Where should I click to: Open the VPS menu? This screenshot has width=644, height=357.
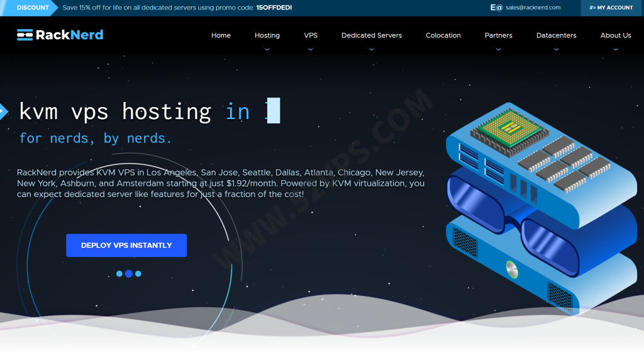311,35
